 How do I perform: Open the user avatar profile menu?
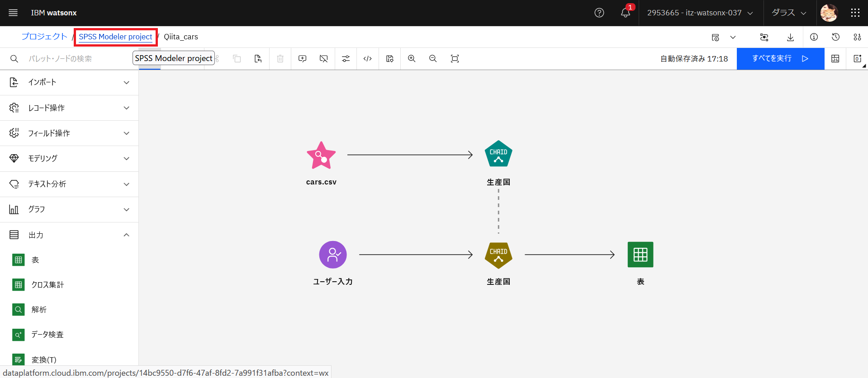829,13
